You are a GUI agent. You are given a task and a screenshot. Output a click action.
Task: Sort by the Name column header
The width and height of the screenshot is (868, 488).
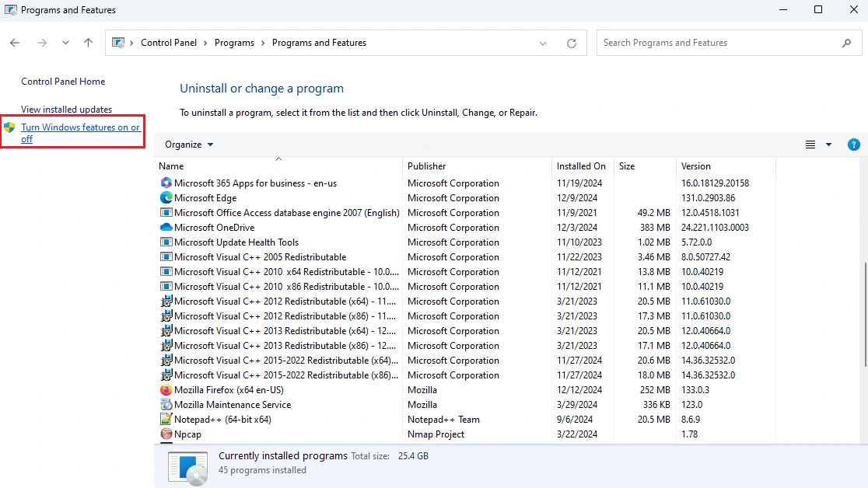click(x=278, y=166)
